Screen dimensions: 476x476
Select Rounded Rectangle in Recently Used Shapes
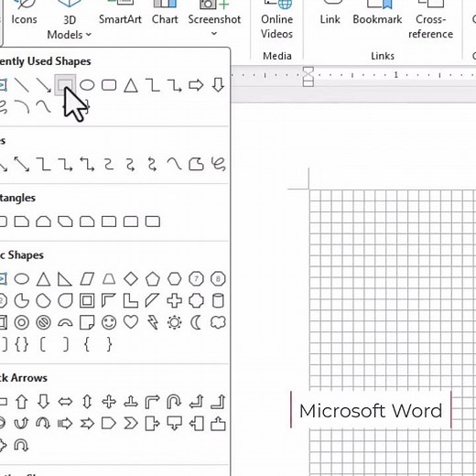109,85
